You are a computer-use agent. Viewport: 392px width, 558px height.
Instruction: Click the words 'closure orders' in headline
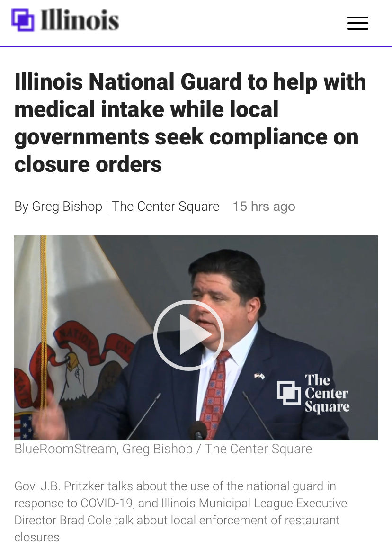tap(88, 164)
